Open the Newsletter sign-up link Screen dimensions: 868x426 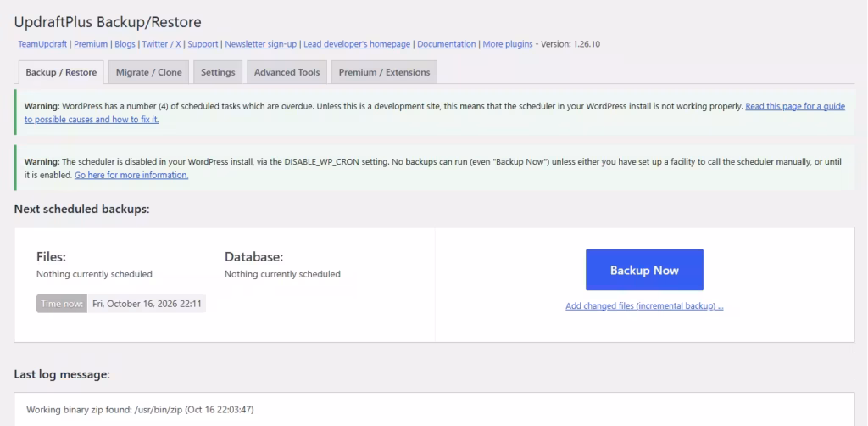(261, 44)
